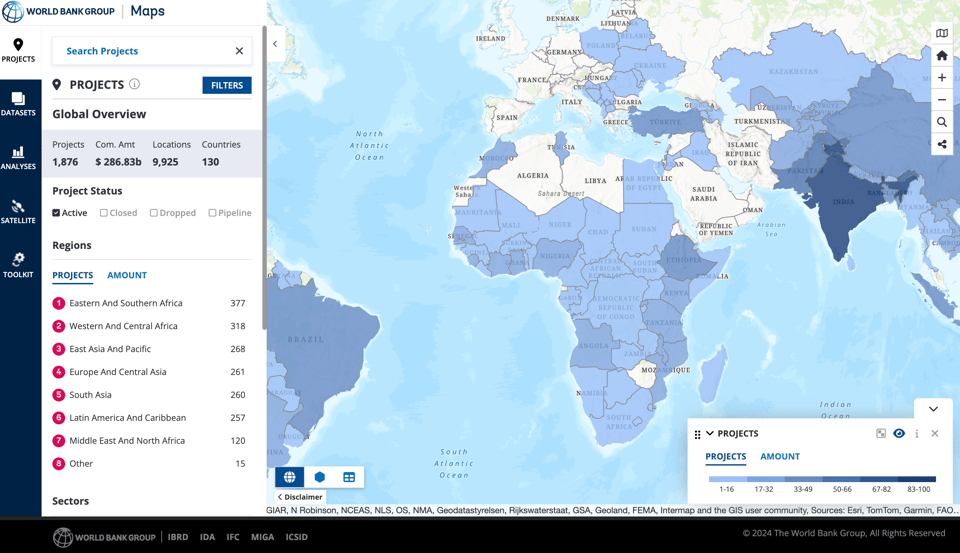Open the Satellite imagery section

18,212
